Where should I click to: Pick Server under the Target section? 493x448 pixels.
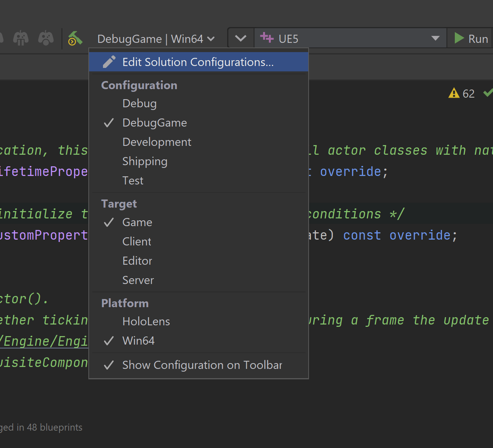(138, 280)
